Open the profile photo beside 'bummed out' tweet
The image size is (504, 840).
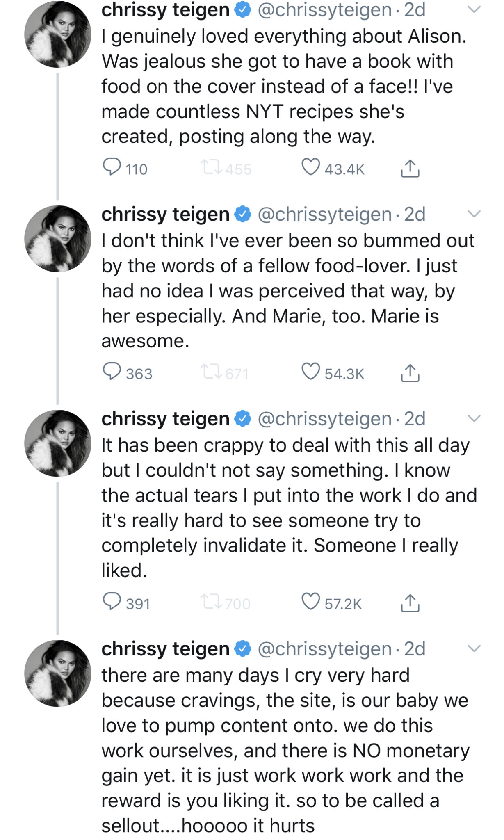(58, 239)
